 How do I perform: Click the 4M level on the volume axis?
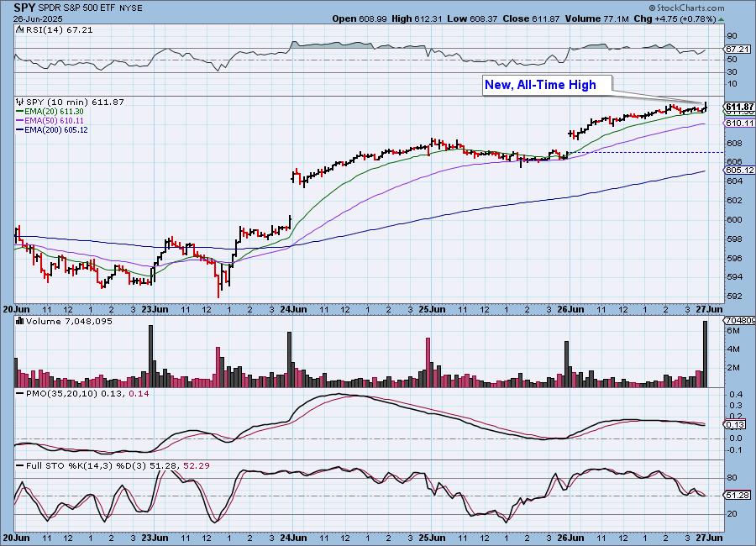point(732,349)
